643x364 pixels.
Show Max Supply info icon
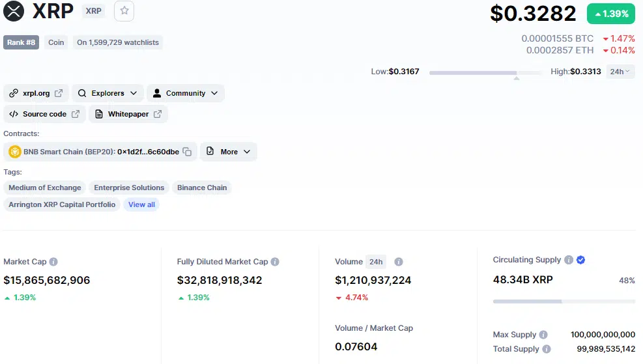[x=543, y=335]
